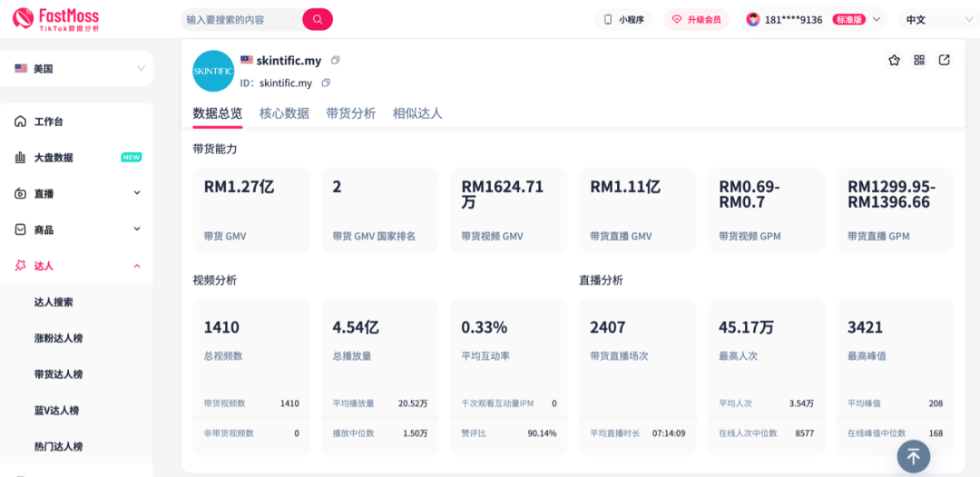Click the 总视频数 1410 value
This screenshot has width=980, height=477.
[x=222, y=327]
